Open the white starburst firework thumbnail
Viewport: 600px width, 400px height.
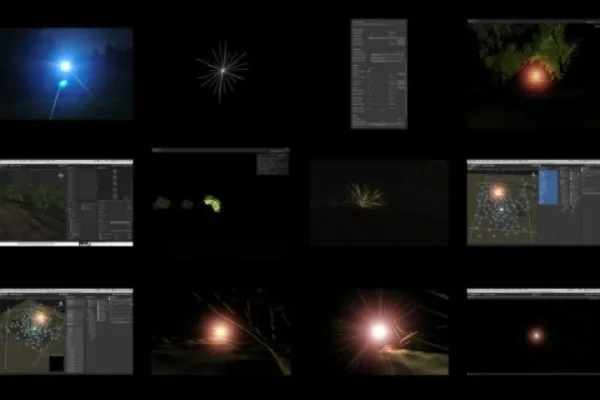coord(222,72)
